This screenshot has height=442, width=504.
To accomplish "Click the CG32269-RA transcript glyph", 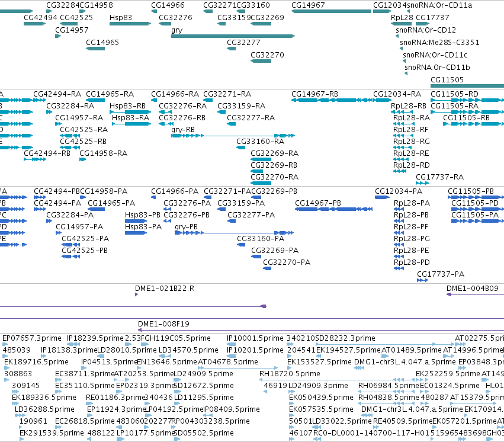I will tap(261, 159).
